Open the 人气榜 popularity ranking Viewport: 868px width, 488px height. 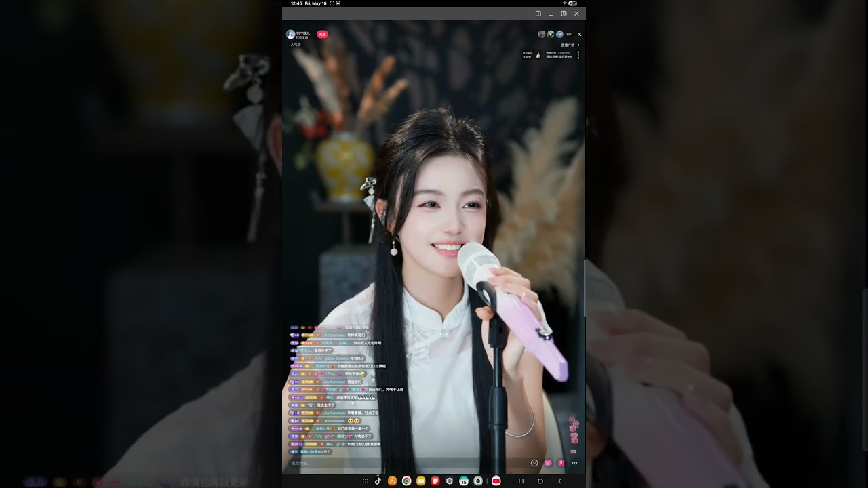[x=296, y=45]
